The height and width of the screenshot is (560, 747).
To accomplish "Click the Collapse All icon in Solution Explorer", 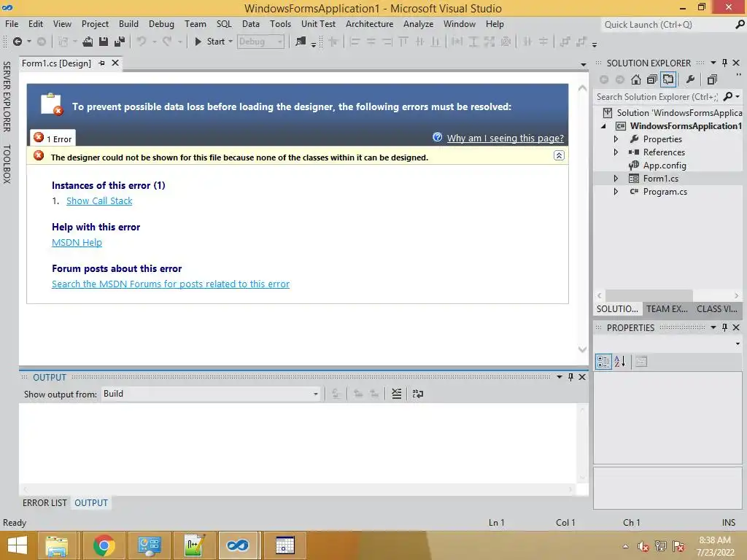I will tap(652, 79).
